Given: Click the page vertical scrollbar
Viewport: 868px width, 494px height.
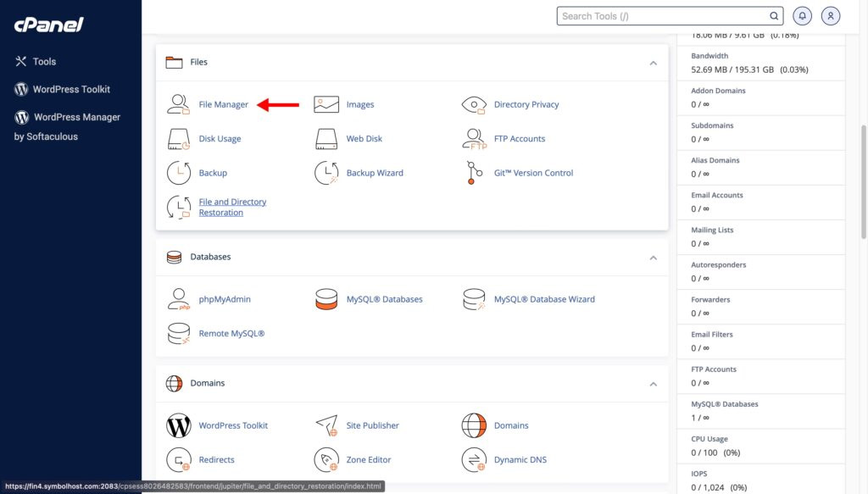Looking at the screenshot, I should [863, 181].
